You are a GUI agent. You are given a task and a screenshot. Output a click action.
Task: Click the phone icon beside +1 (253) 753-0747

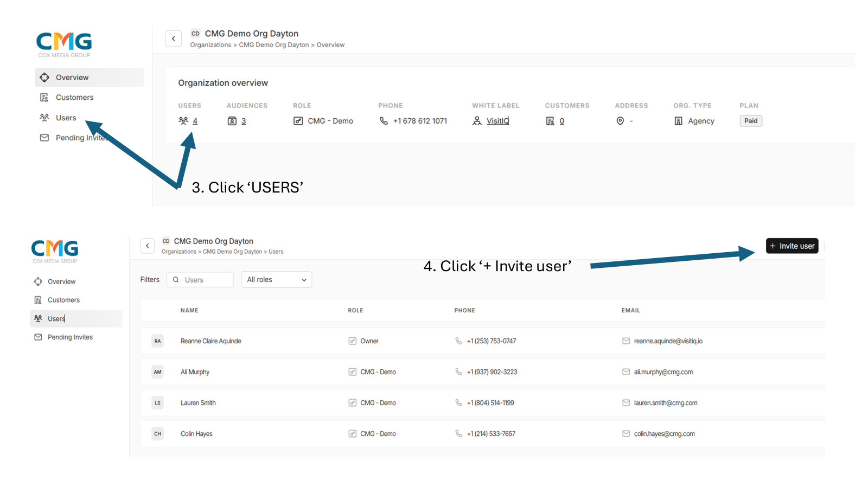pyautogui.click(x=459, y=341)
